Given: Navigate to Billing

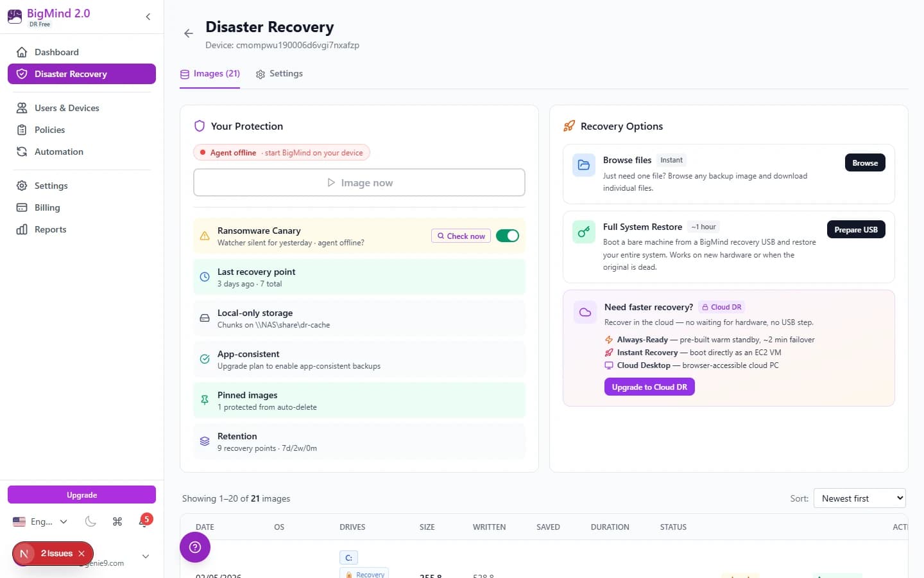Looking at the screenshot, I should coord(81,207).
